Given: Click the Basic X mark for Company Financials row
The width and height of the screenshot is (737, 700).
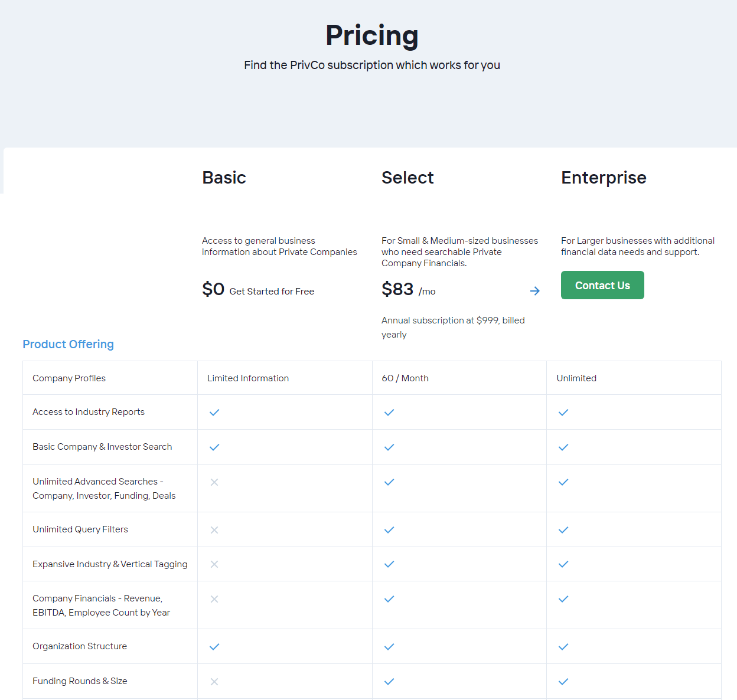Looking at the screenshot, I should pos(214,599).
